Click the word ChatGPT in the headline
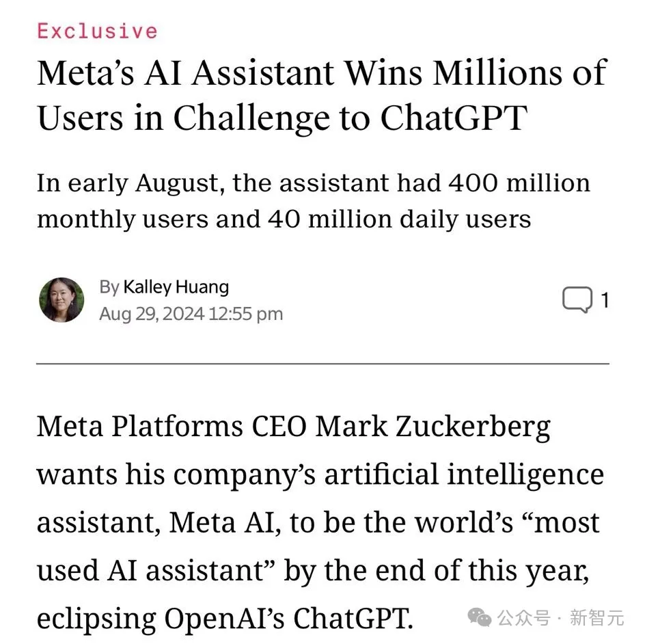Viewport: 645px width, 644px height. [x=454, y=118]
